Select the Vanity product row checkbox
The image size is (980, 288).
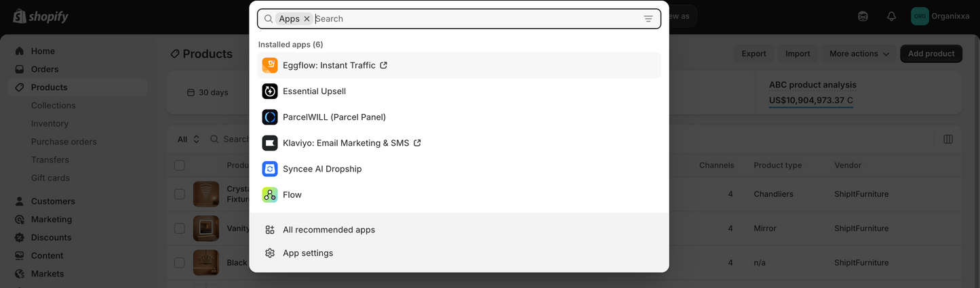179,228
